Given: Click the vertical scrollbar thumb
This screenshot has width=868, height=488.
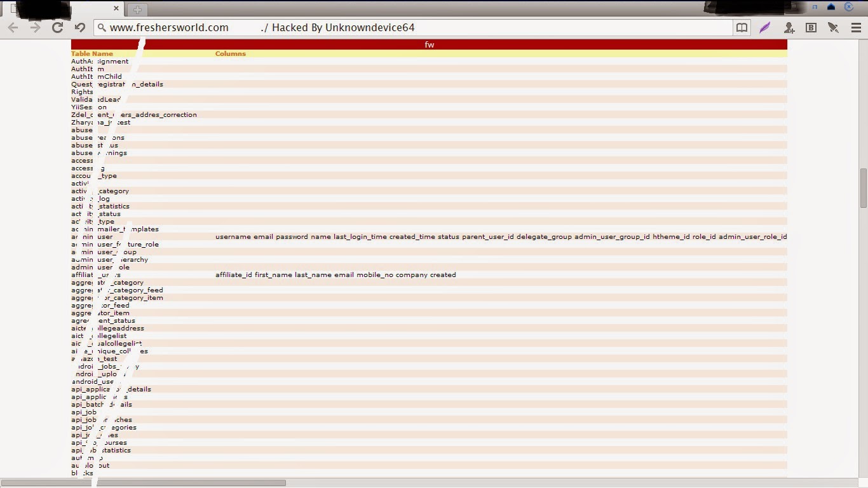Looking at the screenshot, I should point(863,188).
